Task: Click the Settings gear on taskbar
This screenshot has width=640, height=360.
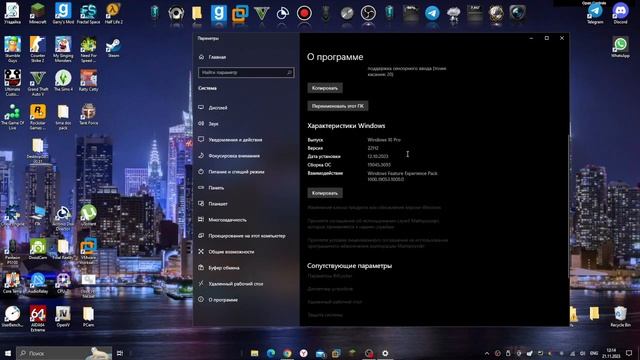Action: (x=385, y=353)
